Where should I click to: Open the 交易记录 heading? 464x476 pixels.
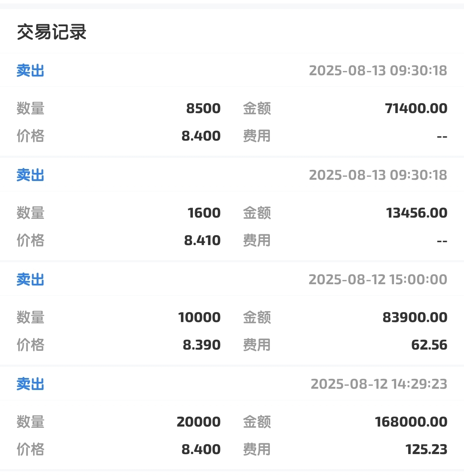[52, 32]
